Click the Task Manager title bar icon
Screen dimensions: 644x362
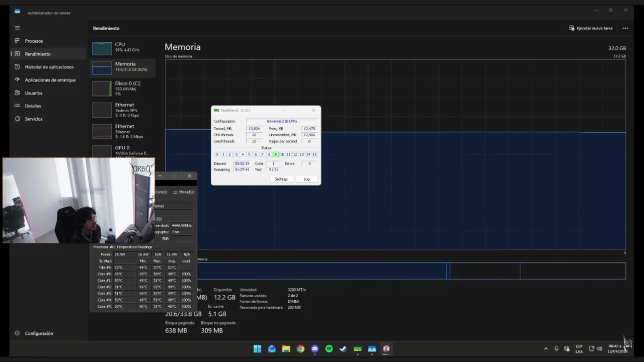point(17,11)
